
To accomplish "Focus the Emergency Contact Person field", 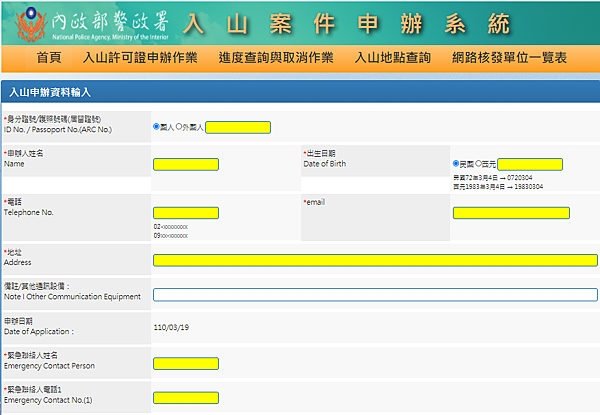I will (x=186, y=364).
